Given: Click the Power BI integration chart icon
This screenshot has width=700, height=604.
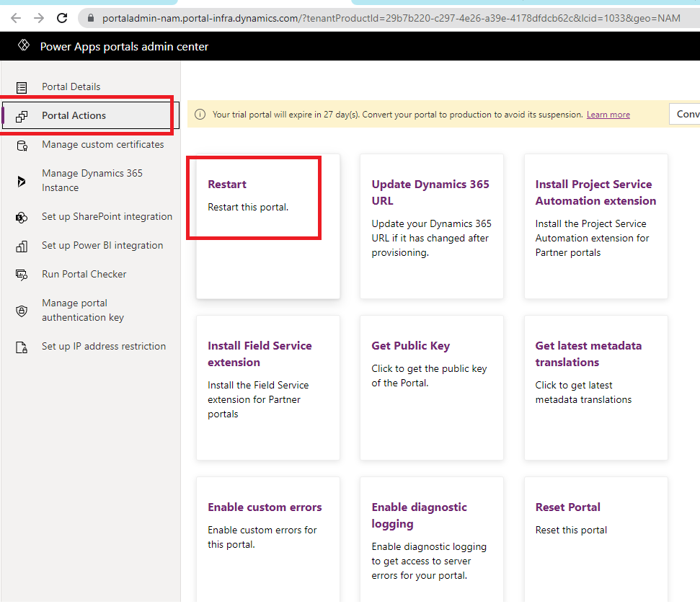Looking at the screenshot, I should coord(22,247).
